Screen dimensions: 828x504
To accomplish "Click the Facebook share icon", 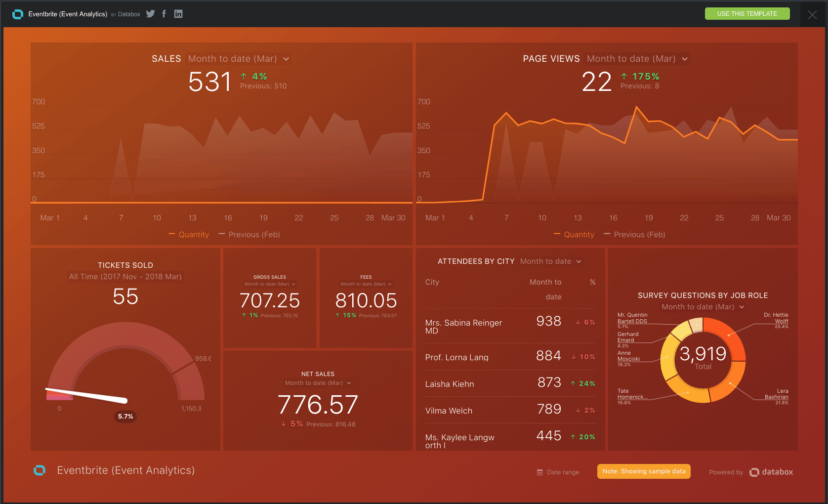I will [164, 14].
